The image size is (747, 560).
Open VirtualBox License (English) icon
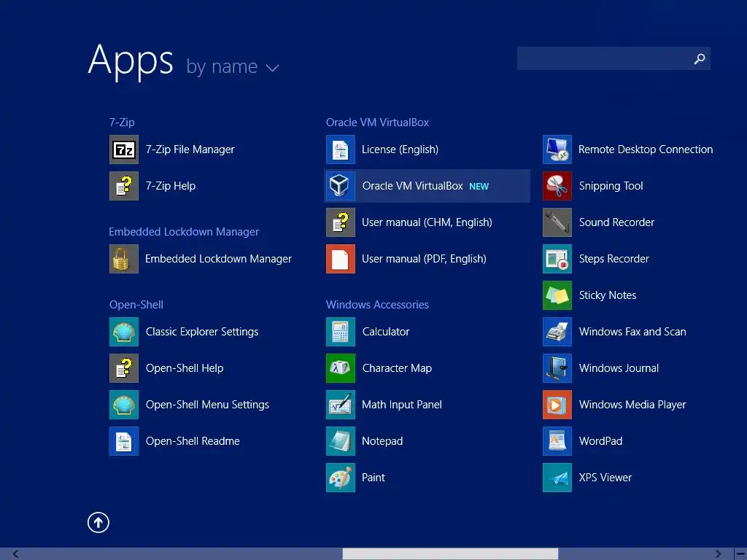341,149
